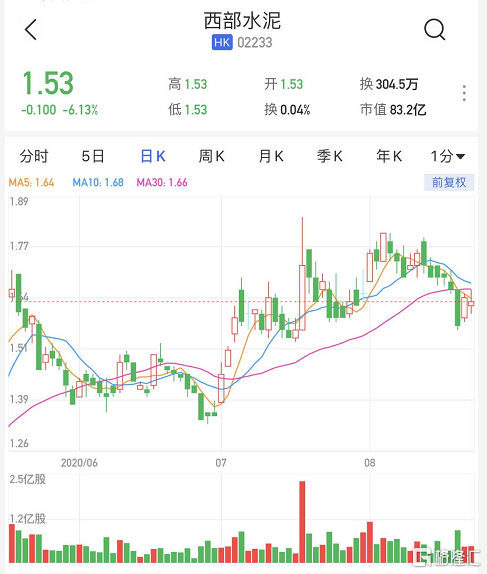
Task: Click the 08 date axis label
Action: coord(369,463)
